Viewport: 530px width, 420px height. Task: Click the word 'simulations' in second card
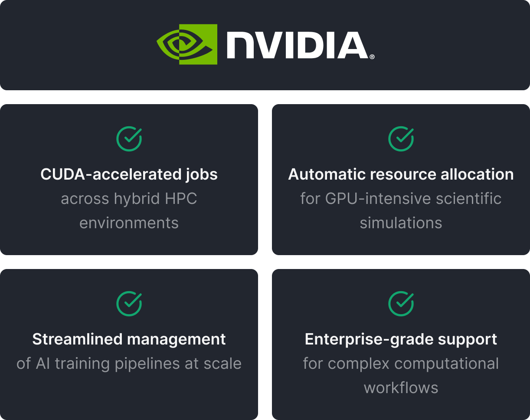(401, 223)
